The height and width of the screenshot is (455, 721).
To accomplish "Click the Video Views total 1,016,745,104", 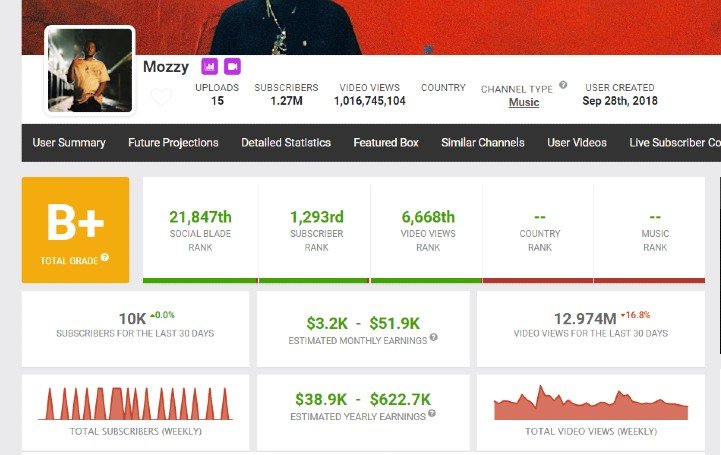I will click(x=370, y=101).
